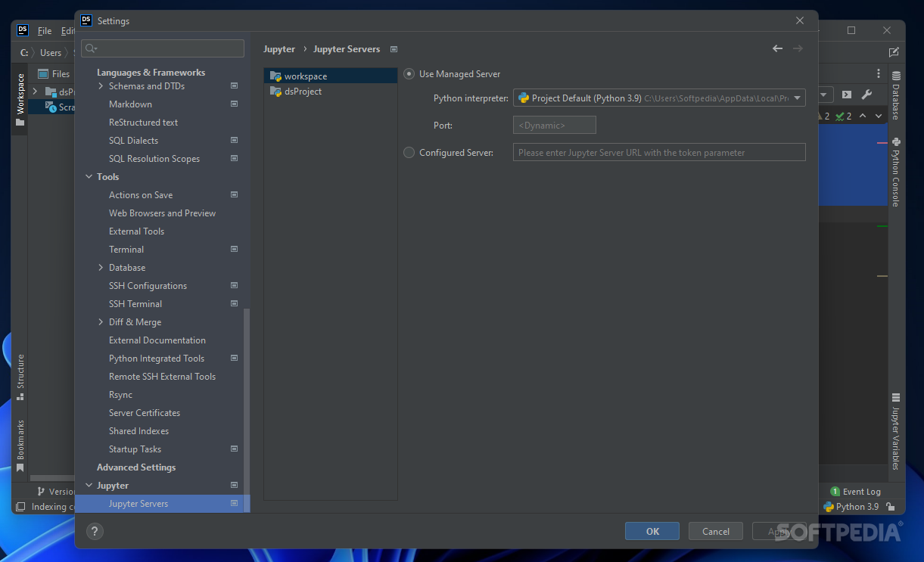Screen dimensions: 924x562
Task: Open Structure tool window tab
Action: pyautogui.click(x=20, y=376)
